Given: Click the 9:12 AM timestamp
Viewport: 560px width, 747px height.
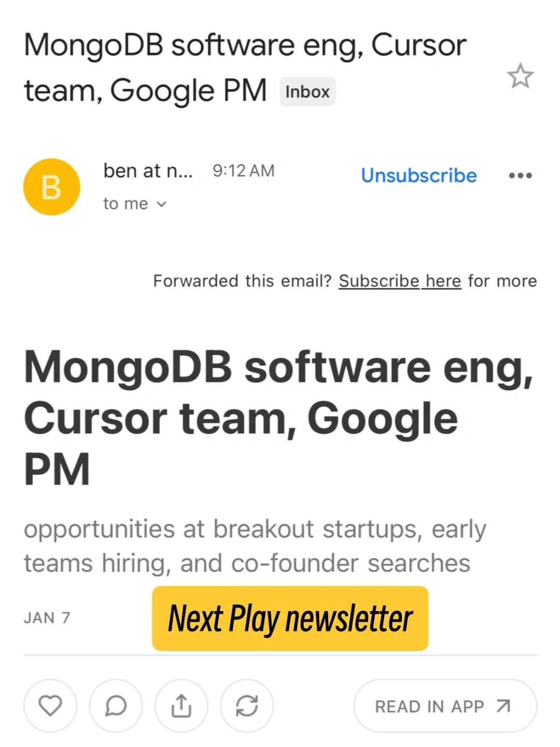Looking at the screenshot, I should click(243, 171).
